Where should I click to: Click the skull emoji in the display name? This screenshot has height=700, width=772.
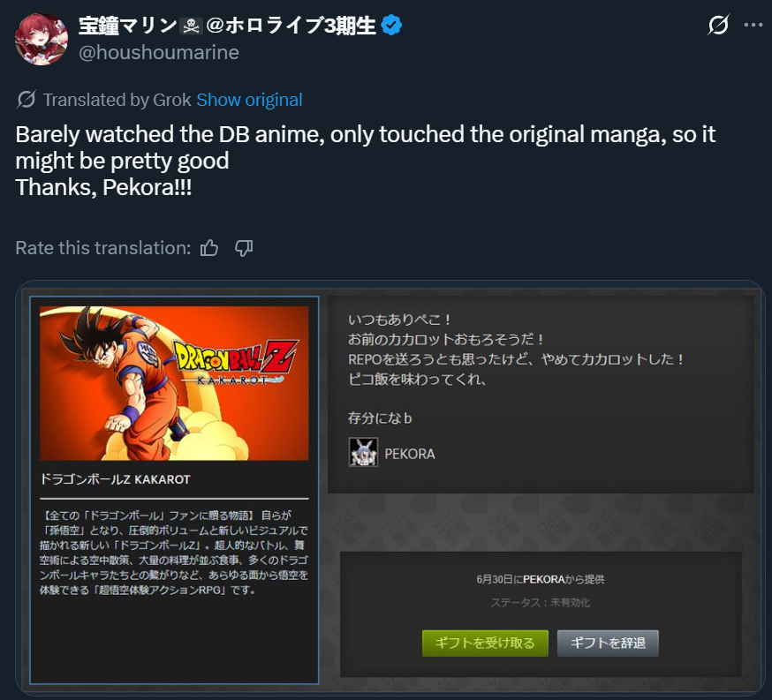(x=190, y=26)
